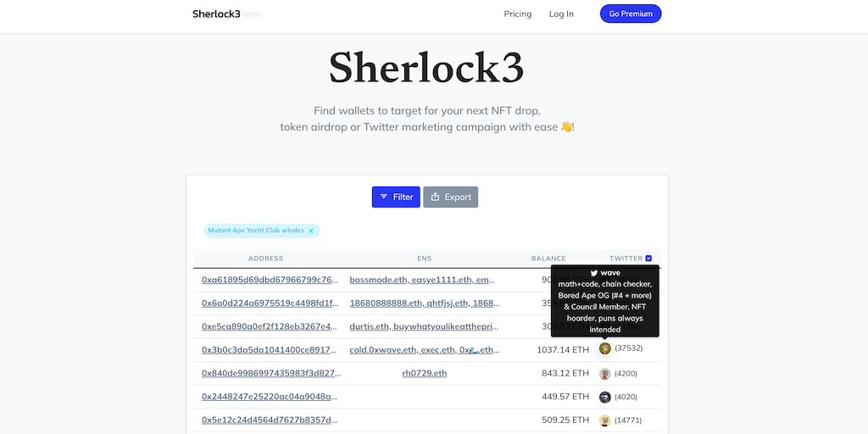Click the Twitter avatar with 37532 followers

[605, 348]
